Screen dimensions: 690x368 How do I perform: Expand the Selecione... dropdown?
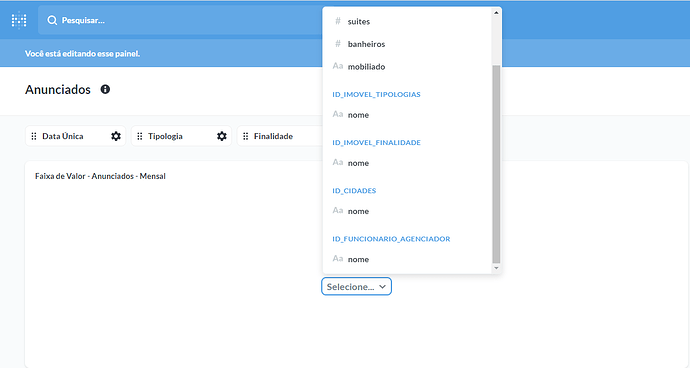[356, 287]
